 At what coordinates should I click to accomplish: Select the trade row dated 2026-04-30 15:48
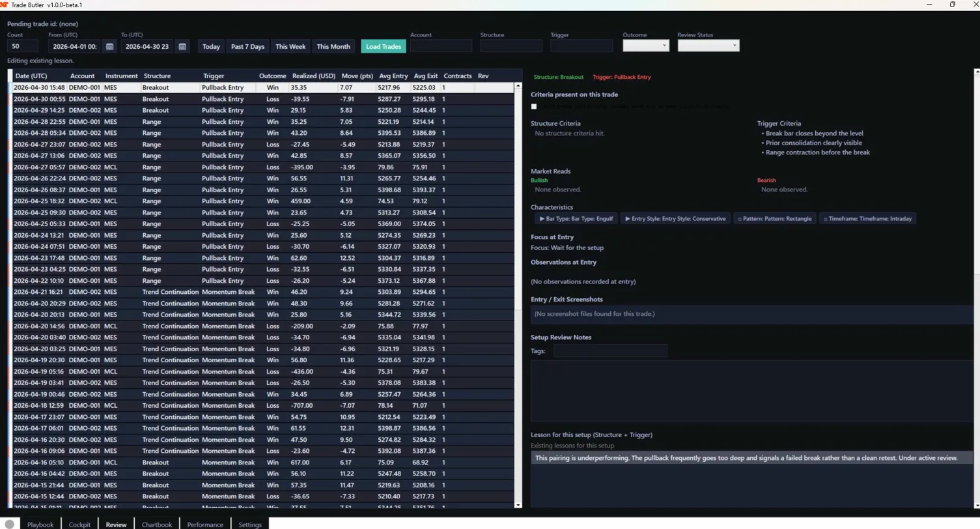[x=195, y=87]
